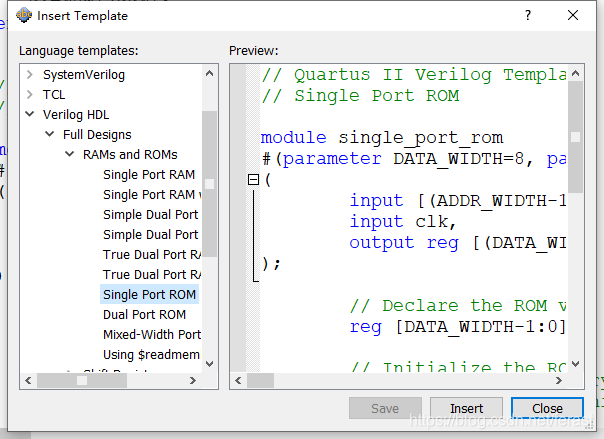The width and height of the screenshot is (604, 439).
Task: Choose the Single Port RAM template
Action: [x=149, y=174]
